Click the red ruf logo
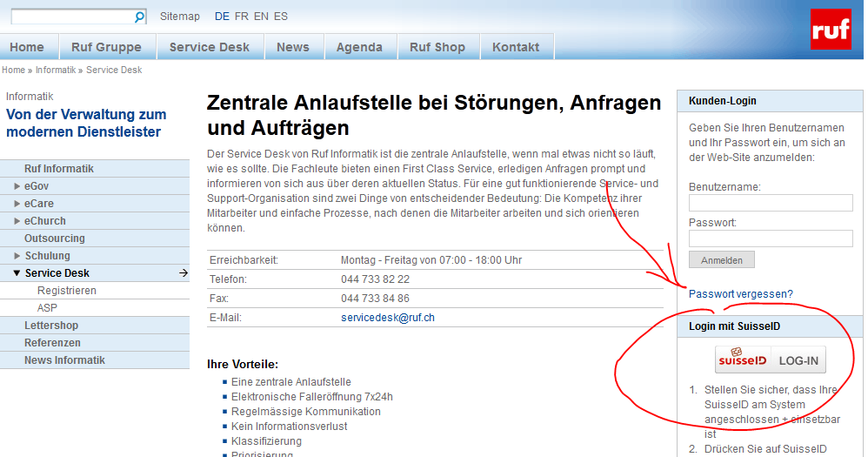 [831, 30]
